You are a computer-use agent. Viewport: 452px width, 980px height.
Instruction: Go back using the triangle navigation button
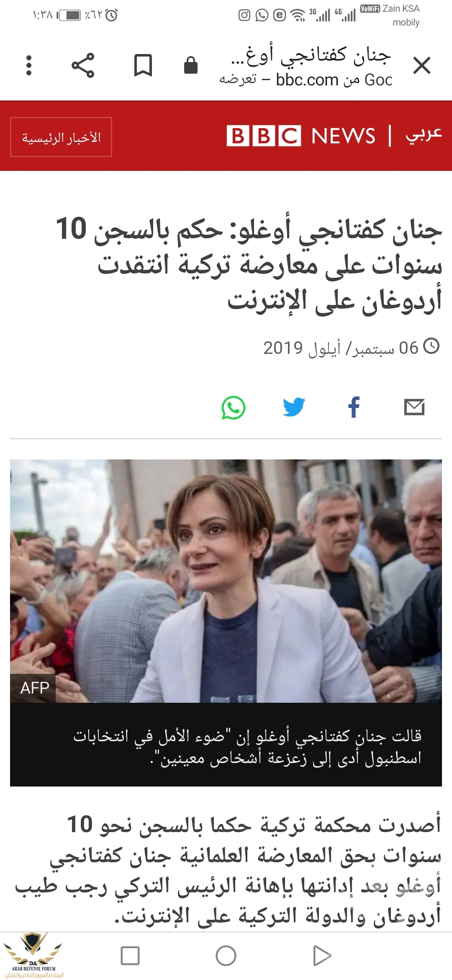coord(322,956)
